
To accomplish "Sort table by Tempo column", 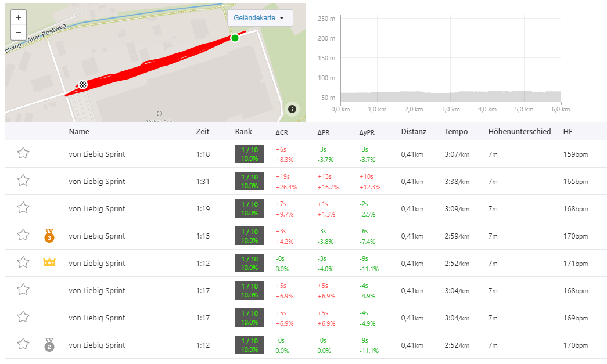I will [x=456, y=132].
